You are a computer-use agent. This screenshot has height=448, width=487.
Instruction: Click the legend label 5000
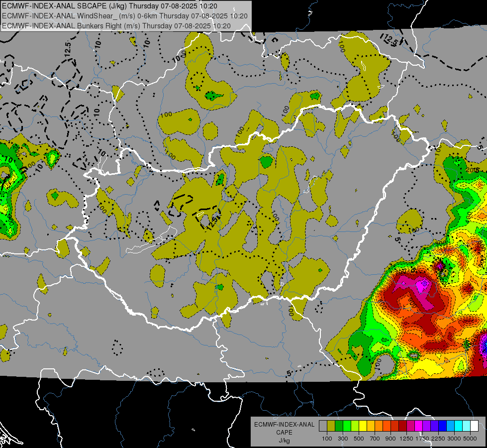coord(470,439)
